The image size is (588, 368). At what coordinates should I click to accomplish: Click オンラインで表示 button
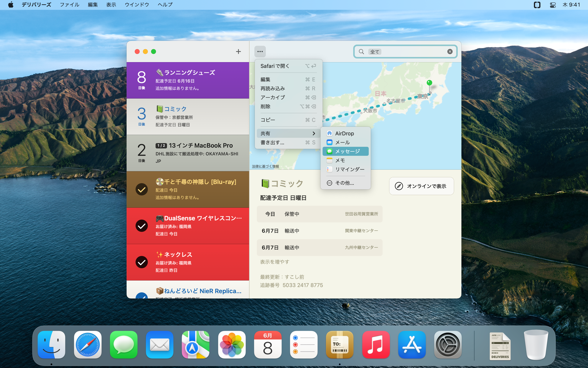(421, 186)
